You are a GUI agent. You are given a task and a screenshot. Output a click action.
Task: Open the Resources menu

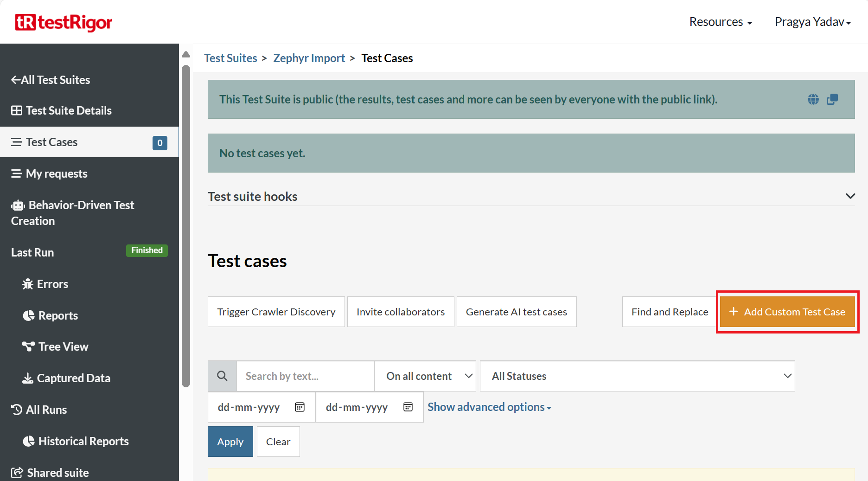coord(721,22)
